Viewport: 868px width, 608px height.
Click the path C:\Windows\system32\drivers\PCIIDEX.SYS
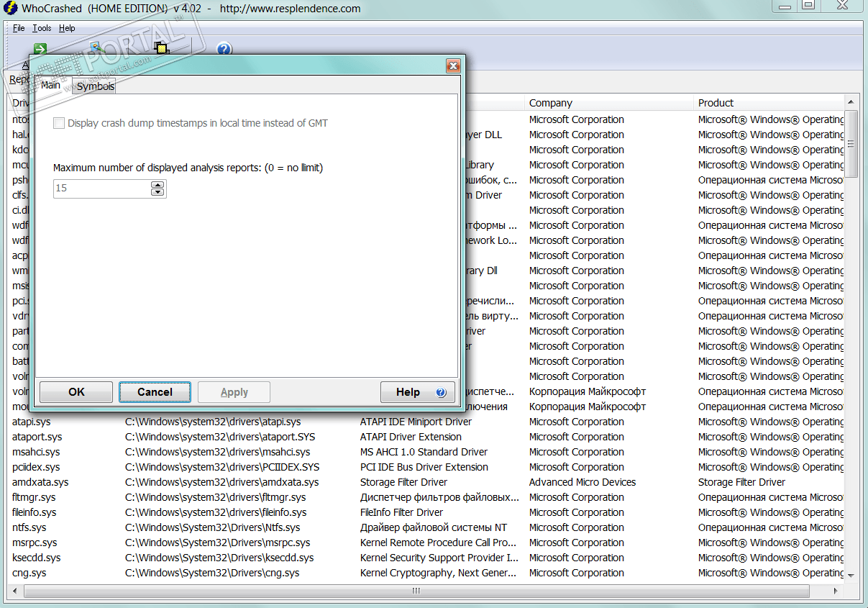pyautogui.click(x=222, y=467)
